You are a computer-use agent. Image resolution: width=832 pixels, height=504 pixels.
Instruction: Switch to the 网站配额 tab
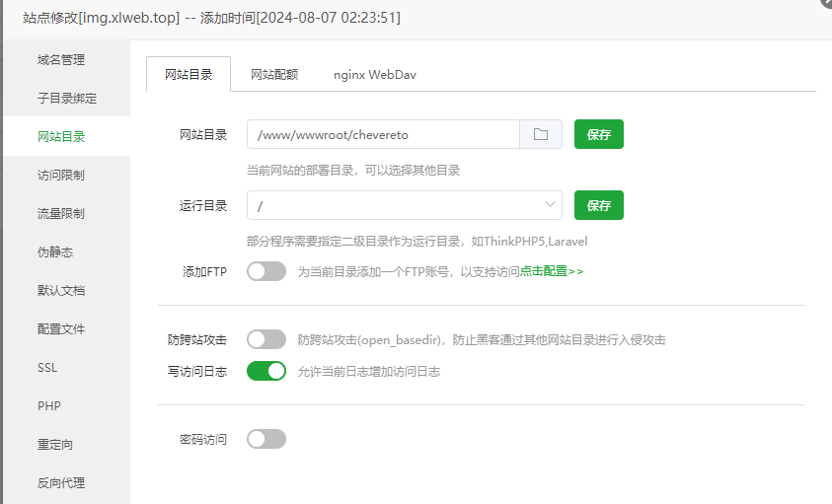coord(274,75)
